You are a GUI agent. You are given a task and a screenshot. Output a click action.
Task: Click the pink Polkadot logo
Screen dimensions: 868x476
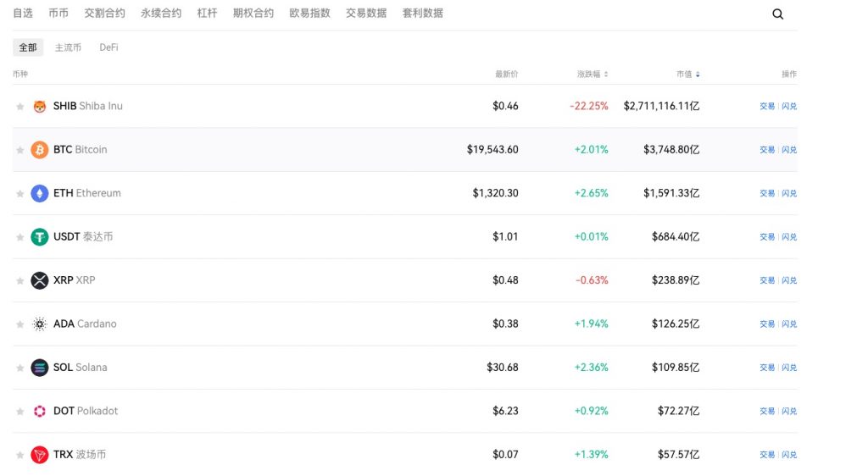pyautogui.click(x=39, y=412)
